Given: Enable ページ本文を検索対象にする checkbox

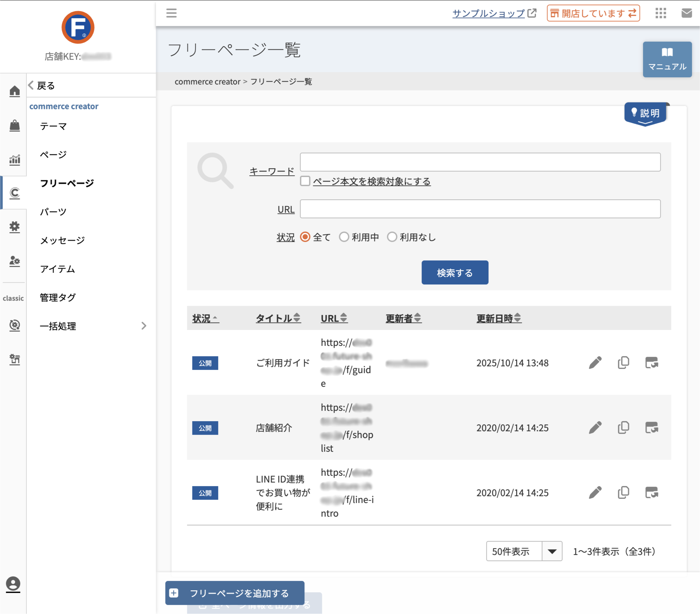Looking at the screenshot, I should pyautogui.click(x=305, y=181).
